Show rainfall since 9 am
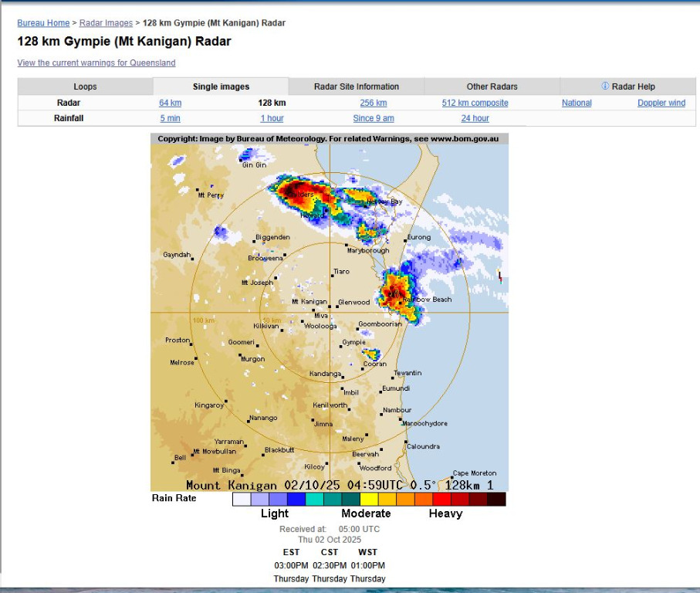700x593 pixels. [374, 118]
